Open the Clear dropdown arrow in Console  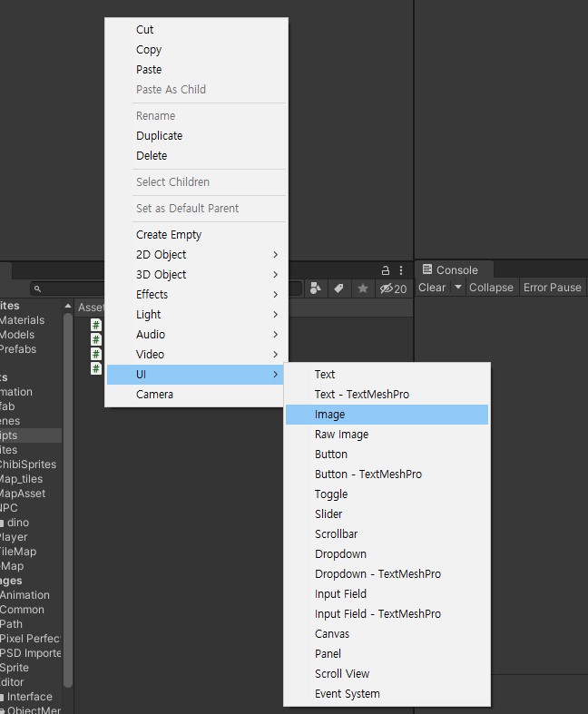(x=458, y=288)
